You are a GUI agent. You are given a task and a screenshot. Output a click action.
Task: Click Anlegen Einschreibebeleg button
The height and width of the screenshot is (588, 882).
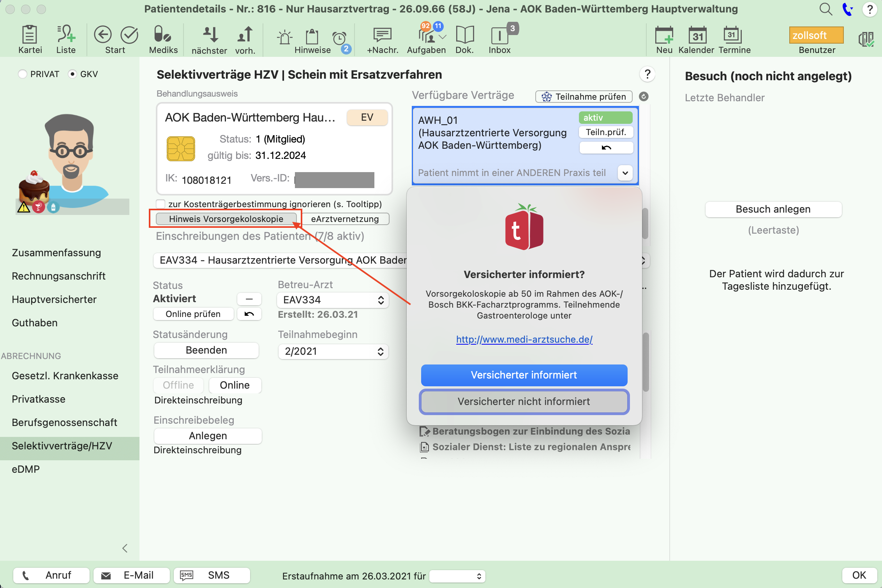pos(208,436)
